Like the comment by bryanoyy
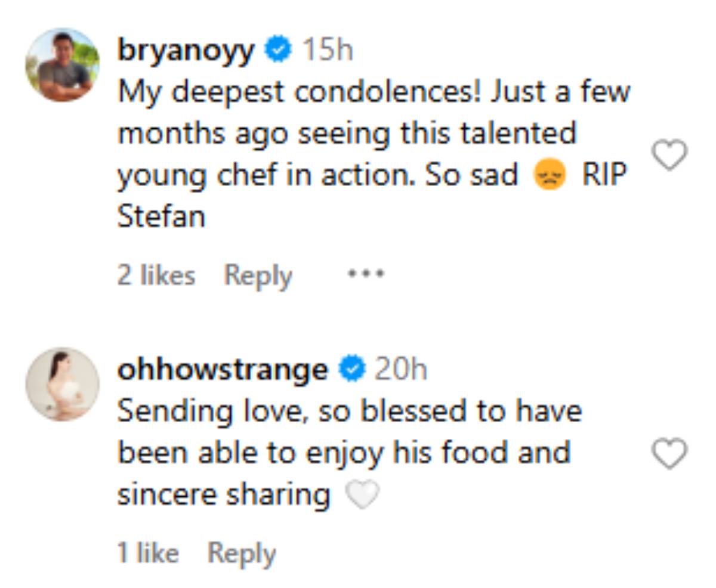Screen dimensions: 716x588 669,156
